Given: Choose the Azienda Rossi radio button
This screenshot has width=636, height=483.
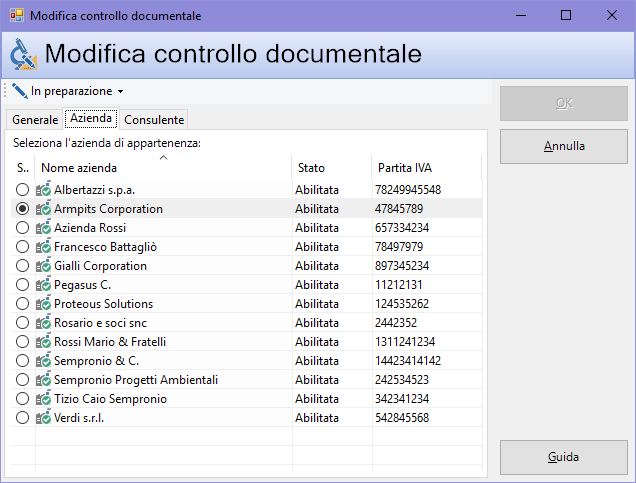Looking at the screenshot, I should click(22, 228).
